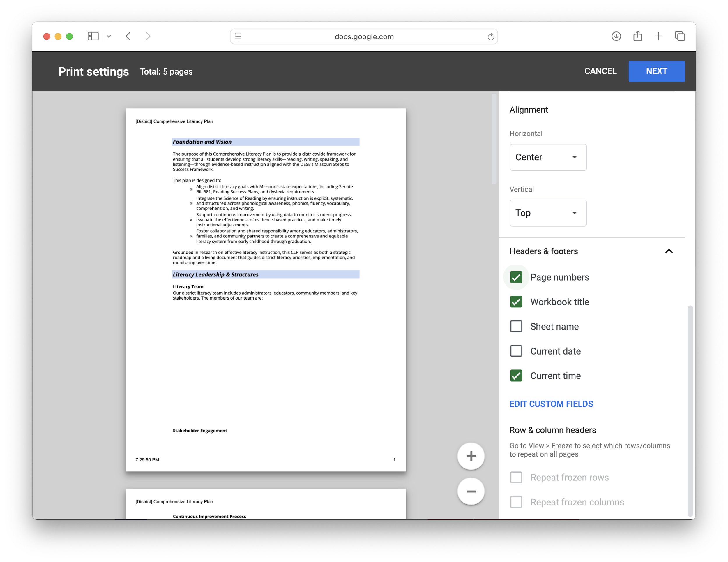
Task: Open EDIT CUSTOM FIELDS link
Action: pos(551,404)
